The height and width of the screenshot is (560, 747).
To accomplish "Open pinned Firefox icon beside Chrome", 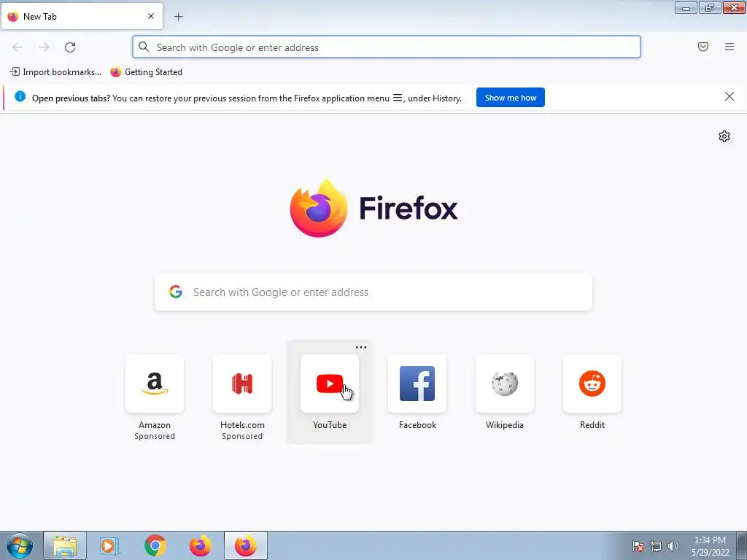I will click(200, 545).
